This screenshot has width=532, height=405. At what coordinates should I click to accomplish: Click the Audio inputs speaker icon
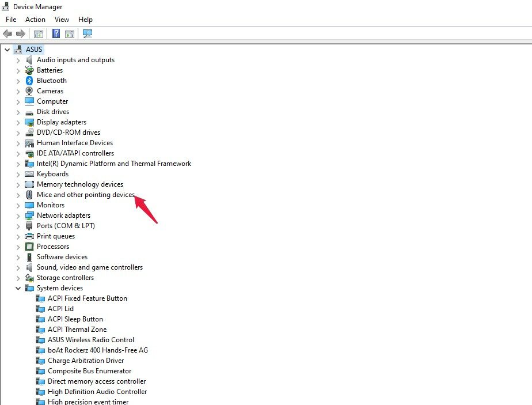[29, 60]
